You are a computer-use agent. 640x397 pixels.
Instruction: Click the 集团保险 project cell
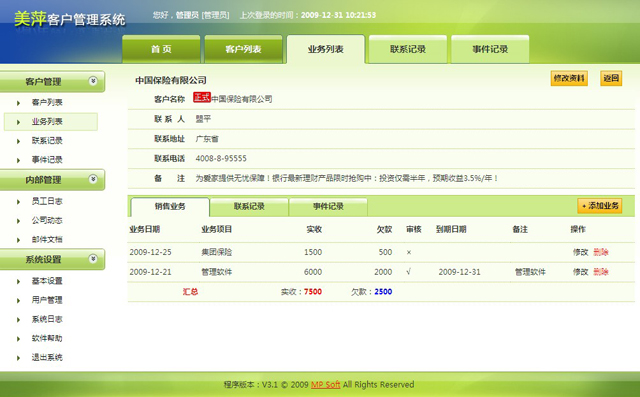tap(217, 252)
